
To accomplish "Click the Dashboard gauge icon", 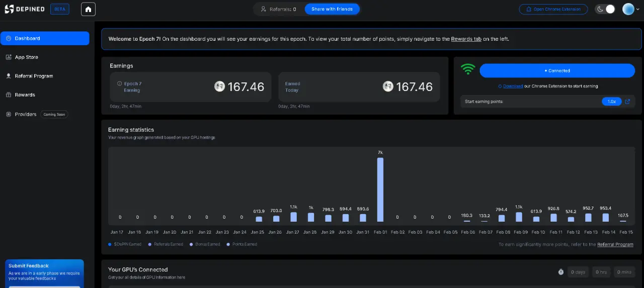I will (x=9, y=38).
